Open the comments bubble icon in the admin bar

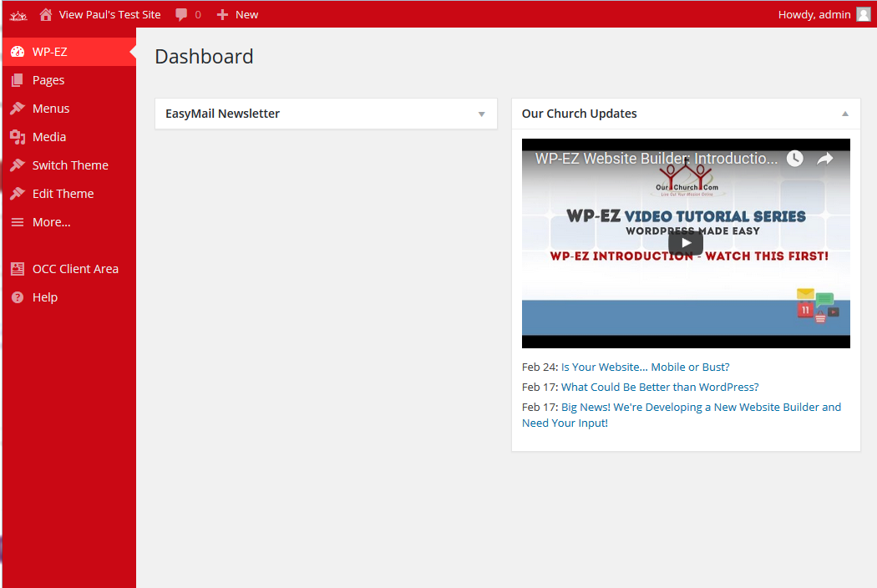(x=181, y=14)
